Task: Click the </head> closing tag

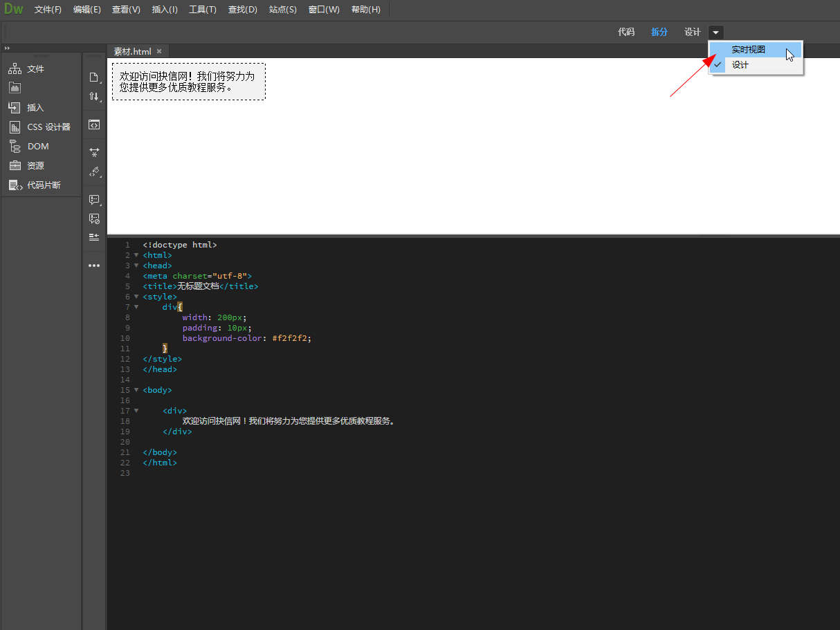Action: click(160, 369)
